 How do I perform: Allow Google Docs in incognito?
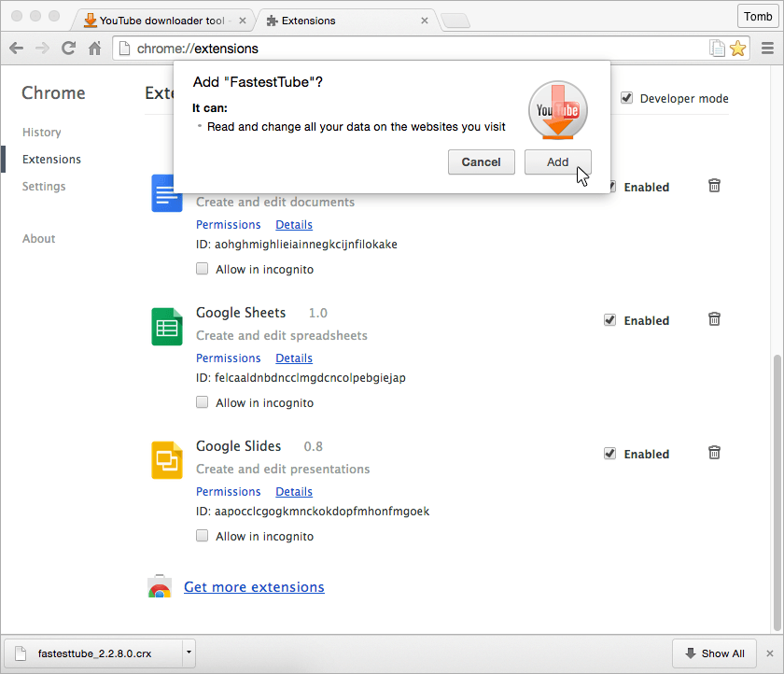pyautogui.click(x=202, y=269)
